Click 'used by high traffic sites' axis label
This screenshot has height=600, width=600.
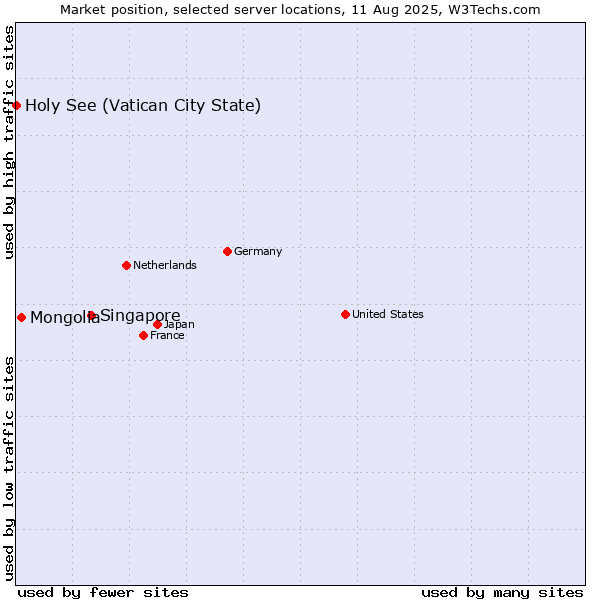pyautogui.click(x=9, y=142)
